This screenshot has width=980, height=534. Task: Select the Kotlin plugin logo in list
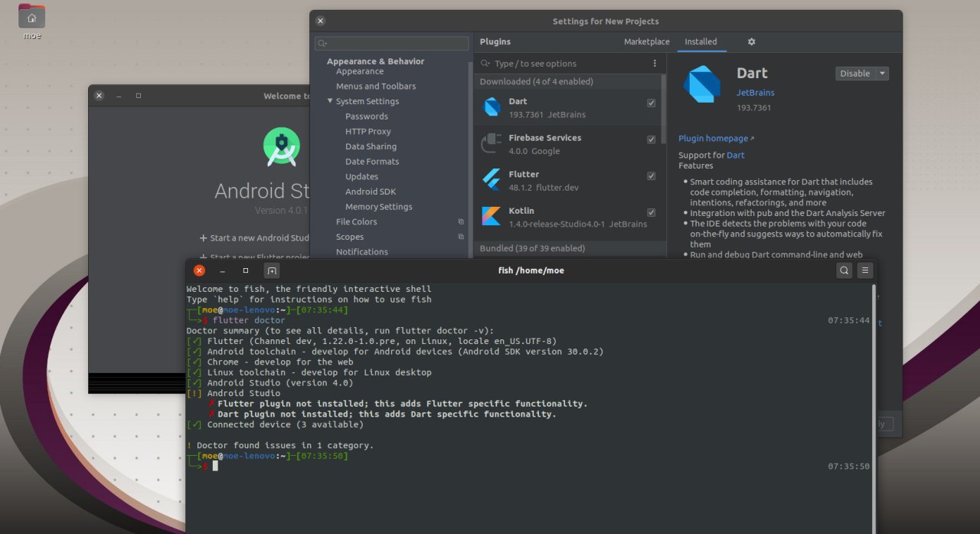point(491,217)
